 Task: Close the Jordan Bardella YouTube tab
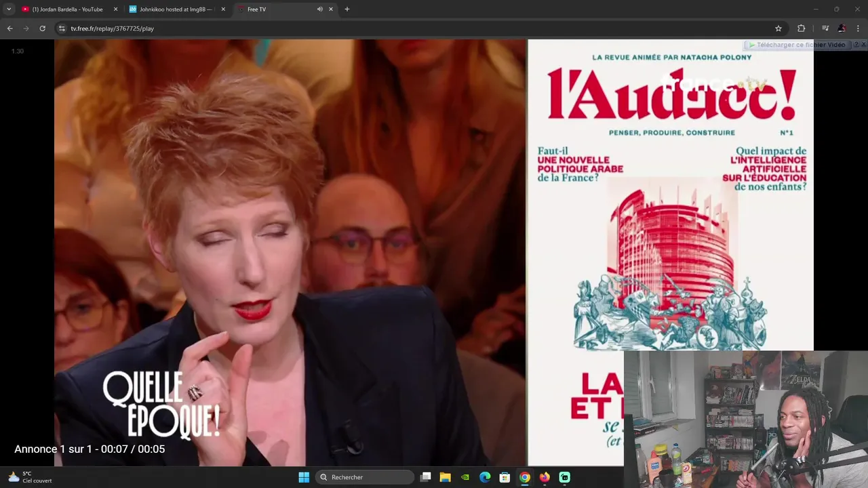pos(115,9)
